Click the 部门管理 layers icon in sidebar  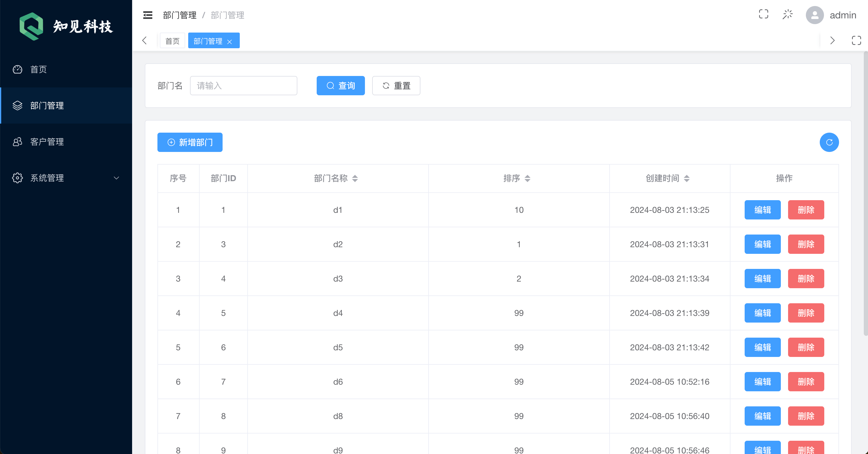(17, 106)
